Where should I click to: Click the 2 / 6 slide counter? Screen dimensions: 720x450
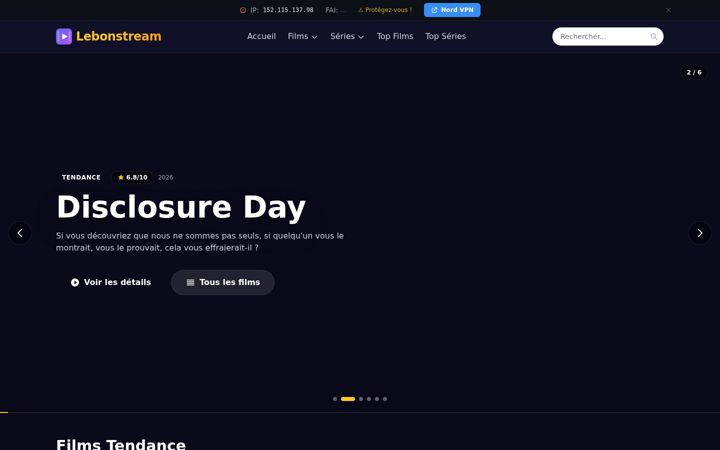pos(694,73)
